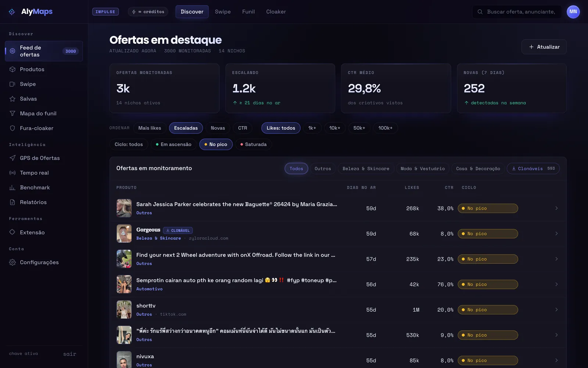The height and width of the screenshot is (368, 588).
Task: Filter cycle by Saturada
Action: [254, 144]
